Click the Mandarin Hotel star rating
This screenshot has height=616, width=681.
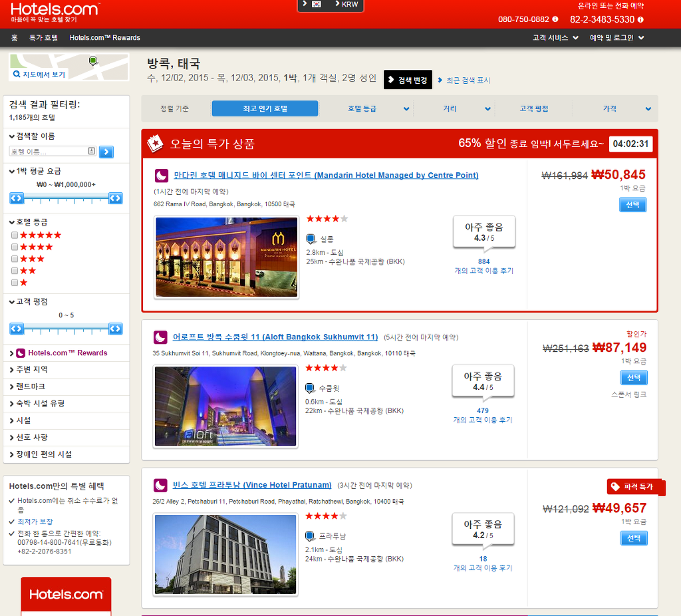[x=327, y=218]
